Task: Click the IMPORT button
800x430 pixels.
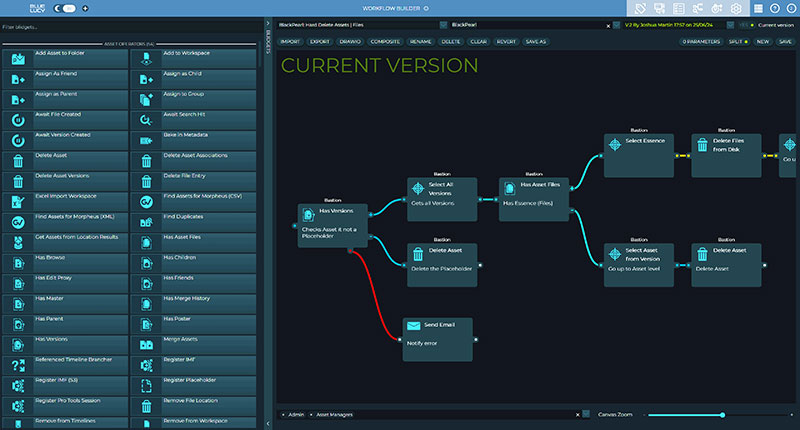Action: point(290,42)
